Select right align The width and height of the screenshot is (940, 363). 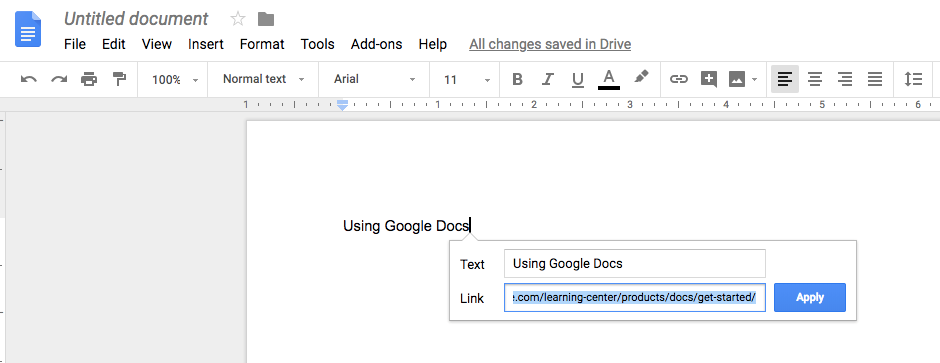pos(845,79)
